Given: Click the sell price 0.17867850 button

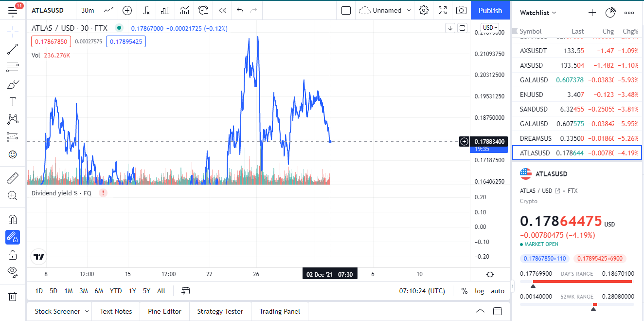Looking at the screenshot, I should tap(51, 41).
